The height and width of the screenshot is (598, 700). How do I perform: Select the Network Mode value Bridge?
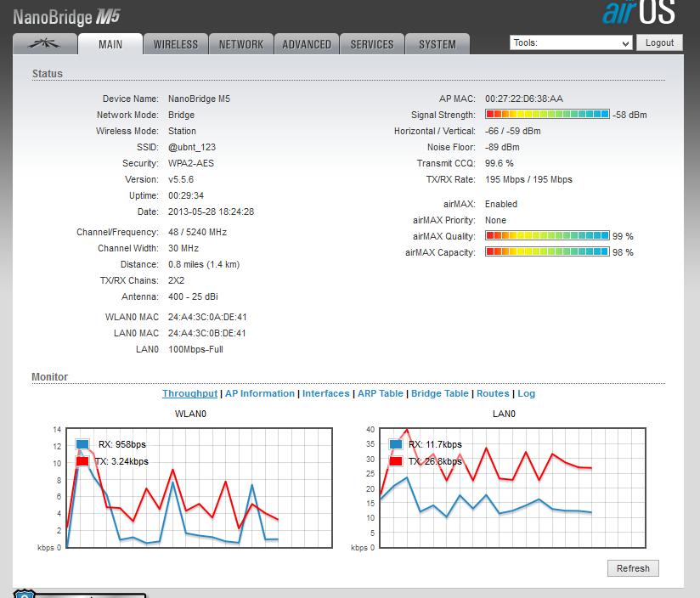click(x=181, y=115)
